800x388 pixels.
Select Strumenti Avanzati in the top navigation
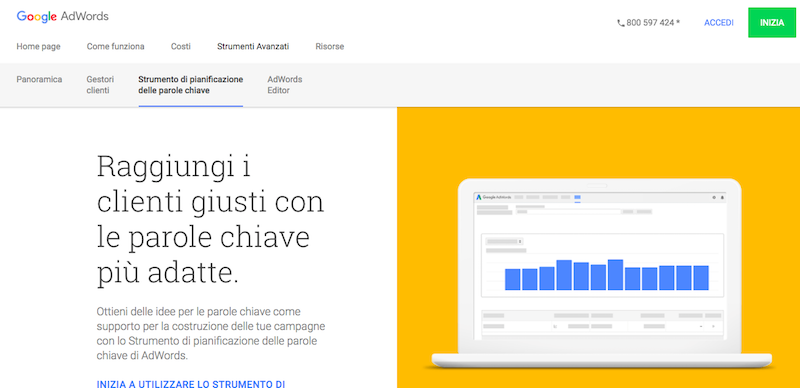coord(253,46)
